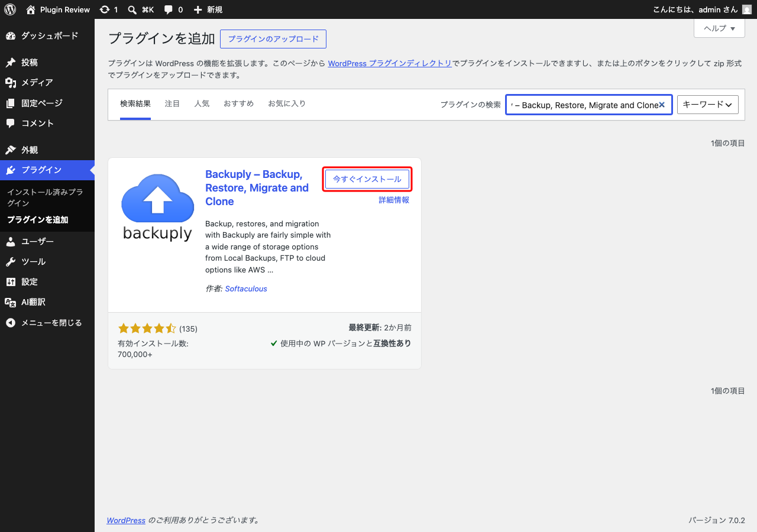757x532 pixels.
Task: Click the admin avatar in the top bar
Action: [747, 9]
